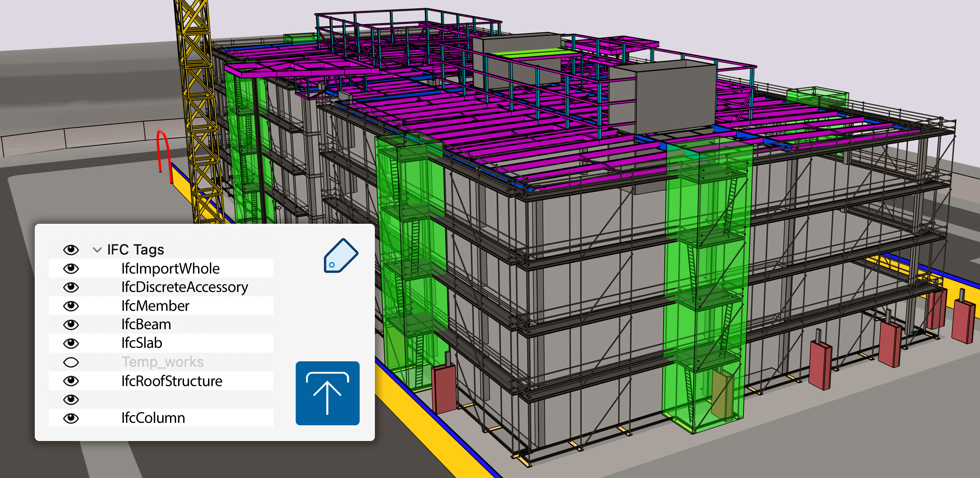Toggle eye icon on the unnamed blank row
Viewport: 980px width, 478px height.
pos(71,399)
